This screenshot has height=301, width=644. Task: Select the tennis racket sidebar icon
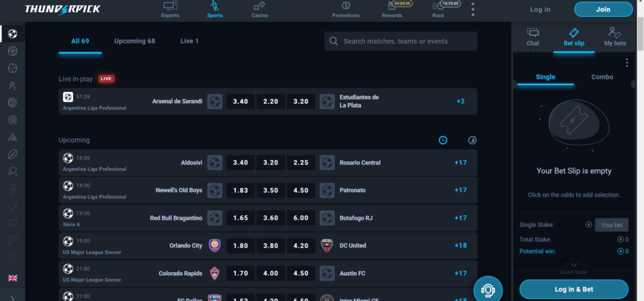[x=13, y=86]
